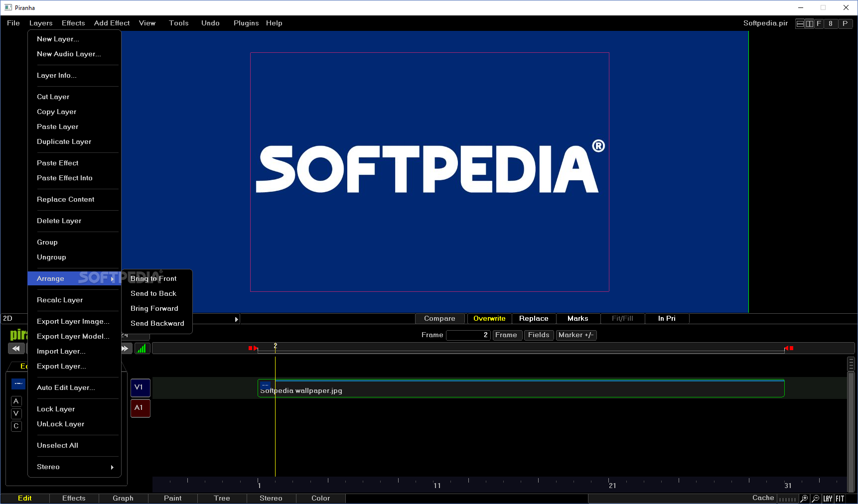
Task: Choose Duplicate Layer
Action: tap(74, 142)
